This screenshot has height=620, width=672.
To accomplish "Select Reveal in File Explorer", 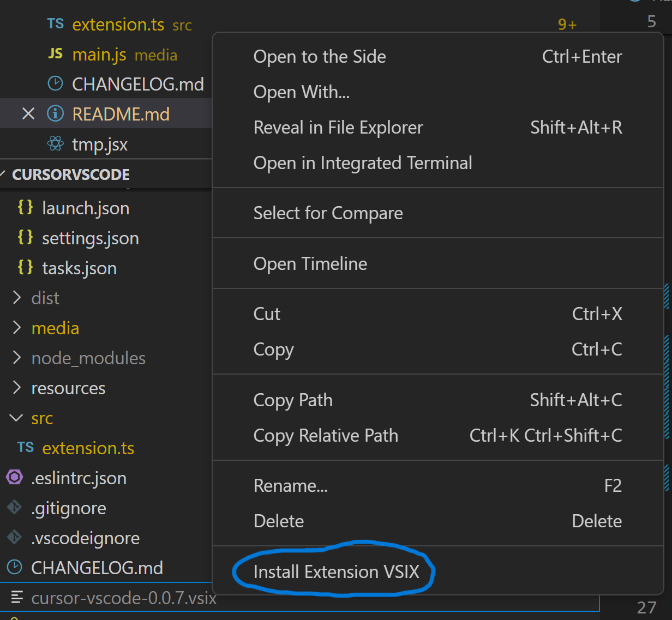I will pos(437,128).
